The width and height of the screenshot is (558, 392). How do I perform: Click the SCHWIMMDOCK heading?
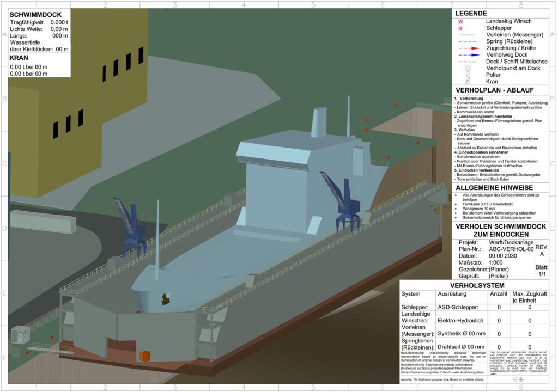[35, 15]
